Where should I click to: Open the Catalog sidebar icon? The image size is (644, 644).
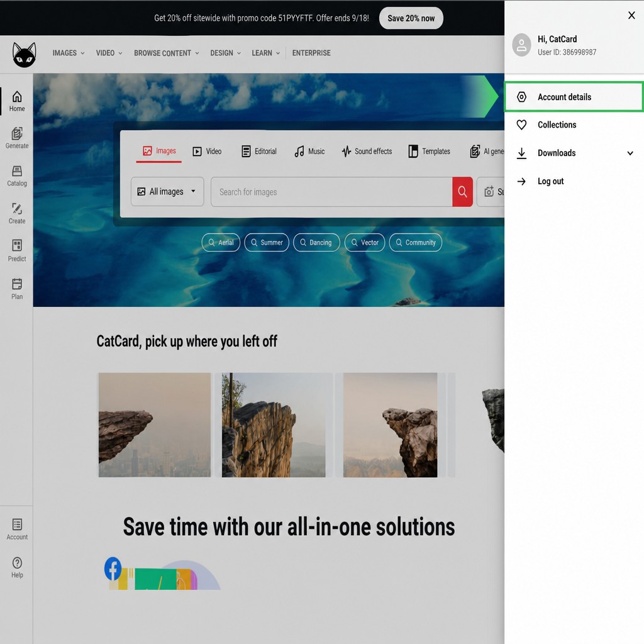(x=17, y=171)
